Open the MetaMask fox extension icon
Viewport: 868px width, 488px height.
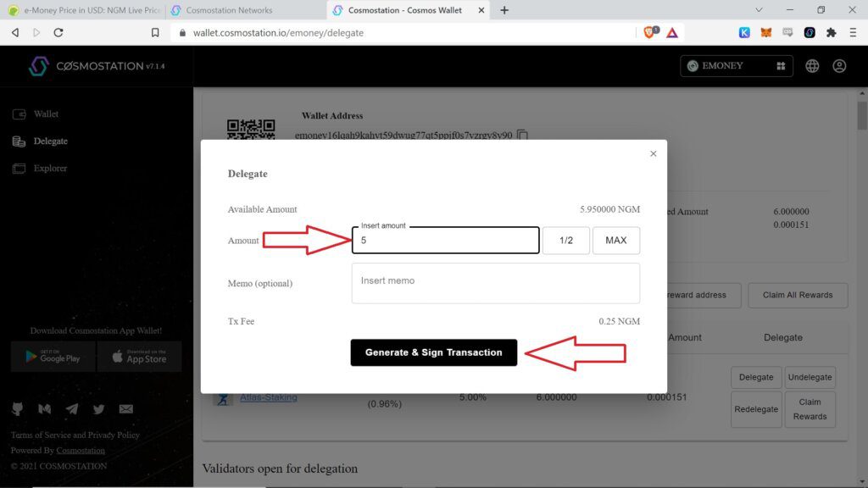click(766, 33)
